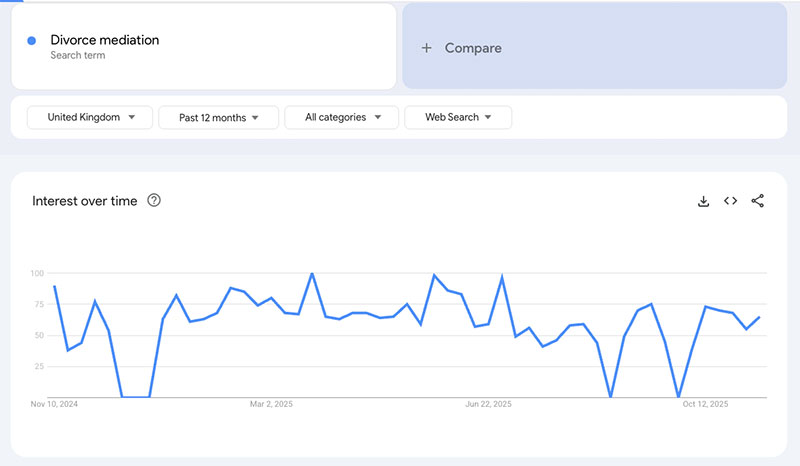Image resolution: width=800 pixels, height=466 pixels.
Task: Click the plus icon beside Compare
Action: [x=427, y=48]
